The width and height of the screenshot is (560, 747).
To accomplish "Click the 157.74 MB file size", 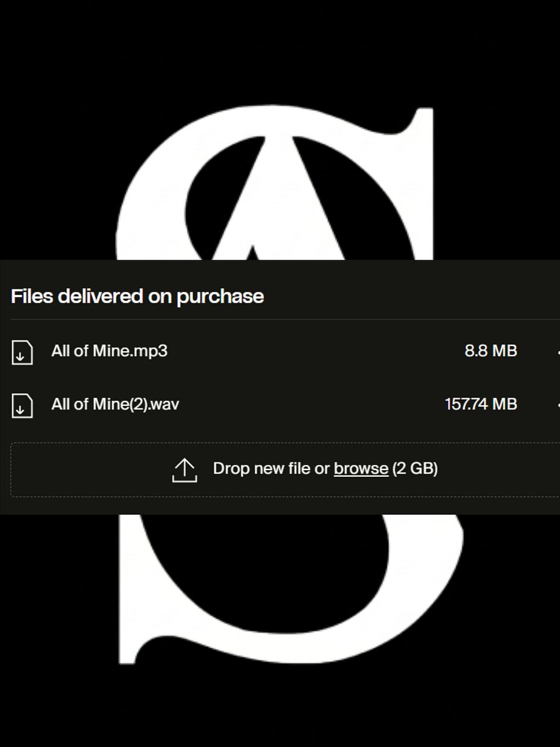I will [481, 405].
